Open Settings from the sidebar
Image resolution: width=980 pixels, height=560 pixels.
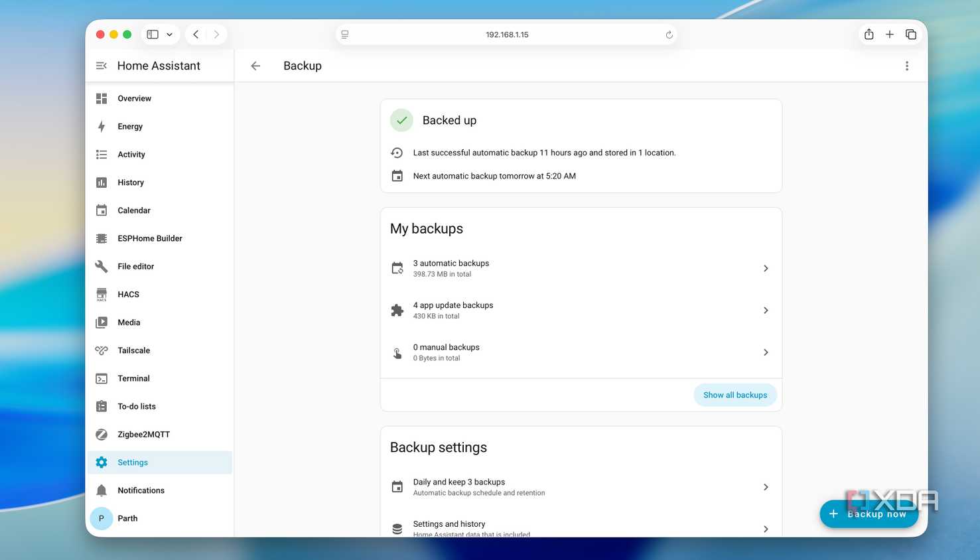[x=160, y=462]
